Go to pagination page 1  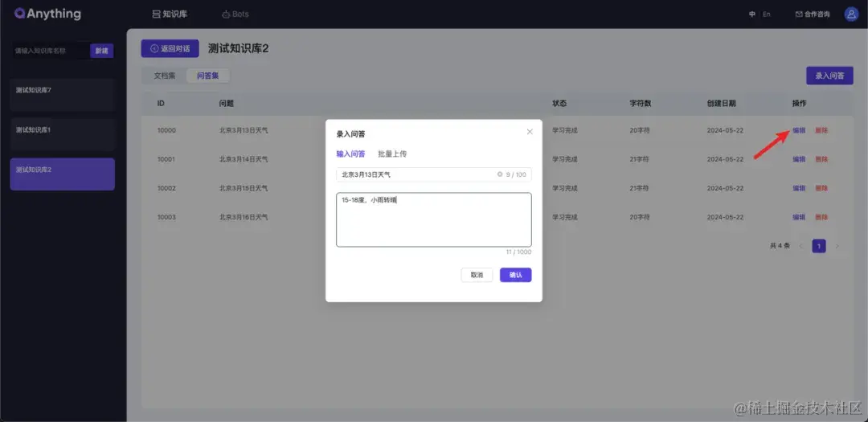(x=819, y=246)
